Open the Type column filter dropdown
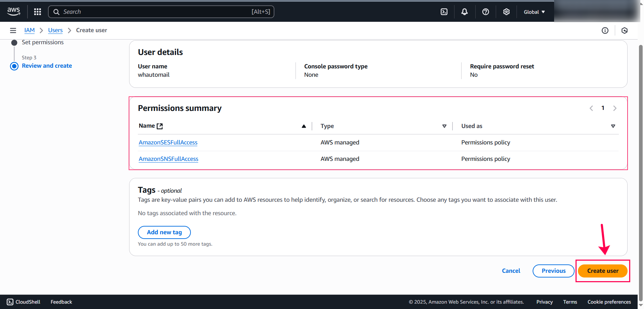 click(x=444, y=126)
